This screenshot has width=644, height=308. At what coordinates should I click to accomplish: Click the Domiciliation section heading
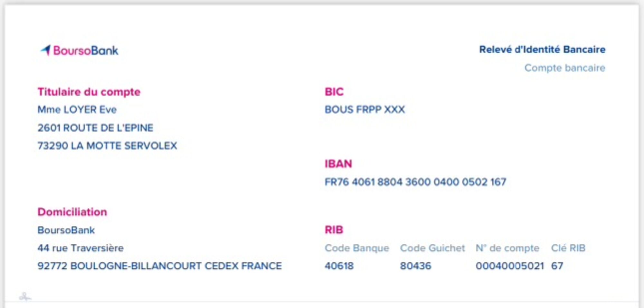point(72,212)
